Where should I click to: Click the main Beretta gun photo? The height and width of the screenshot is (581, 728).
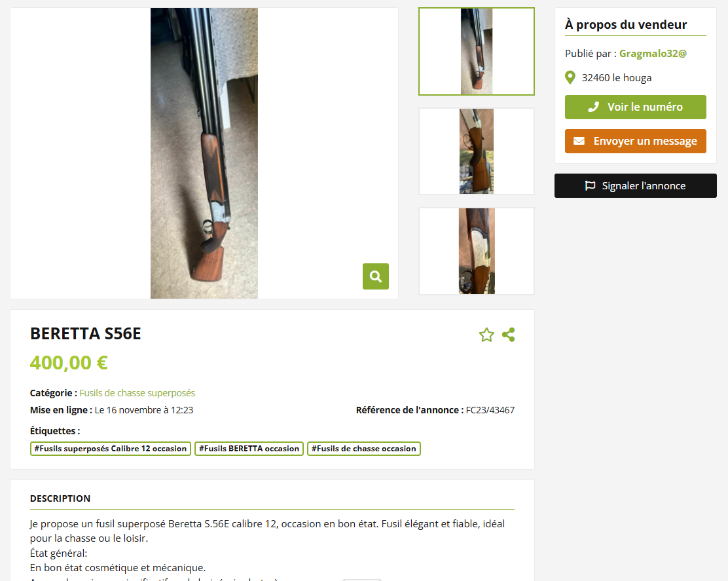(x=204, y=153)
